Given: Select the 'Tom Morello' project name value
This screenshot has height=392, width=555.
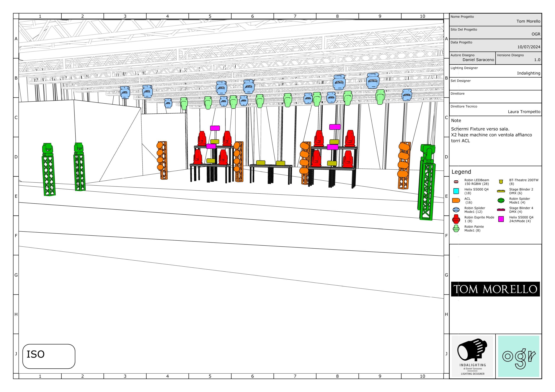Looking at the screenshot, I should click(528, 21).
